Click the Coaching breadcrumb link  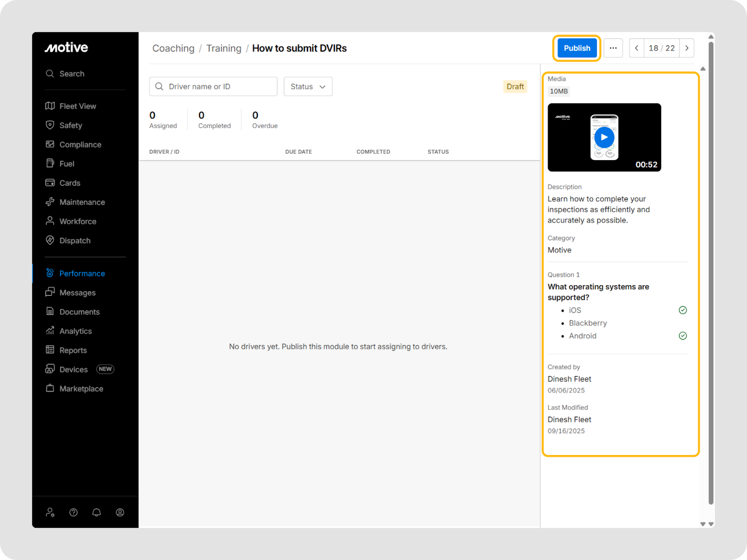coord(173,49)
